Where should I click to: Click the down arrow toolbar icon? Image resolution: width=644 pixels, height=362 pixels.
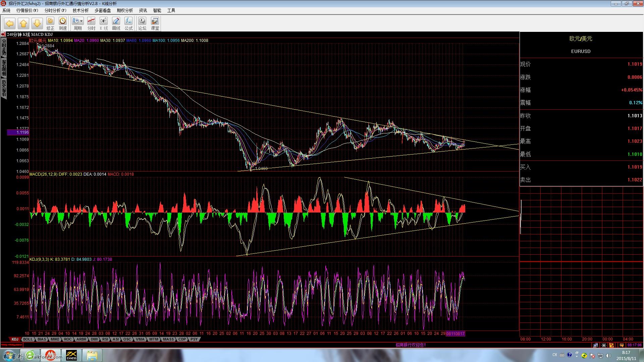[37, 23]
